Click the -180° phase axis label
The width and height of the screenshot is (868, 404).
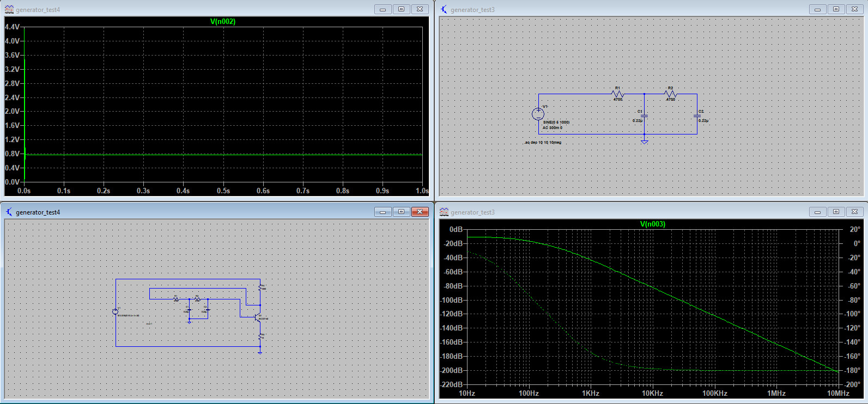853,370
